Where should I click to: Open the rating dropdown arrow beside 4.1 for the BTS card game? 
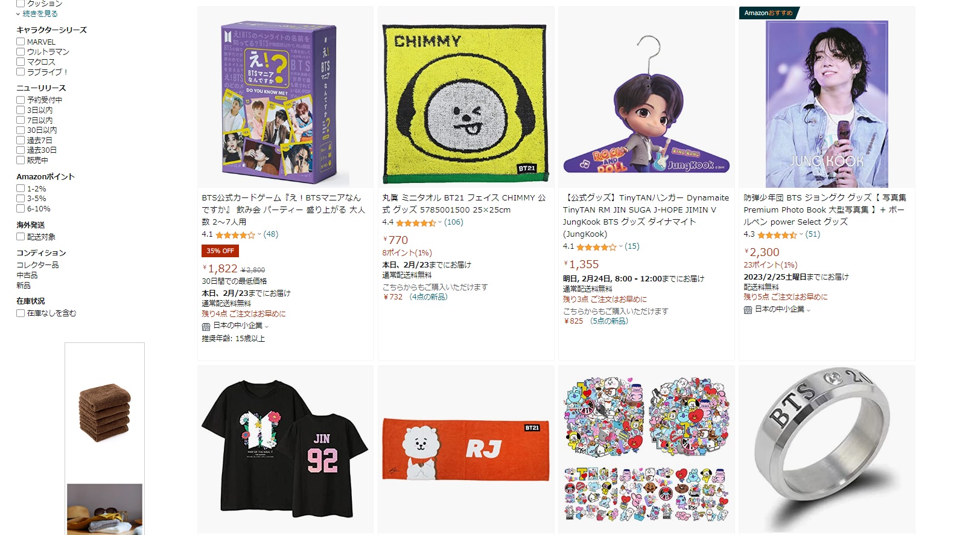tap(259, 234)
